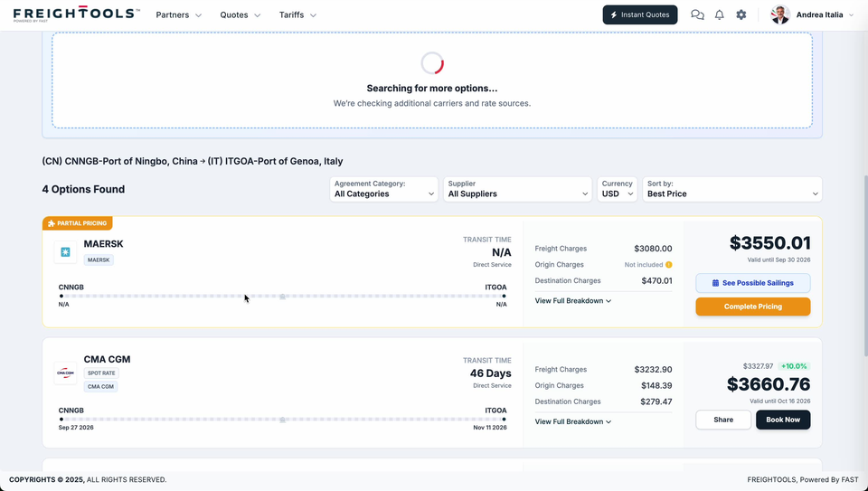Open the Supplier filter dropdown
Screen dimensions: 868x491
click(x=517, y=189)
